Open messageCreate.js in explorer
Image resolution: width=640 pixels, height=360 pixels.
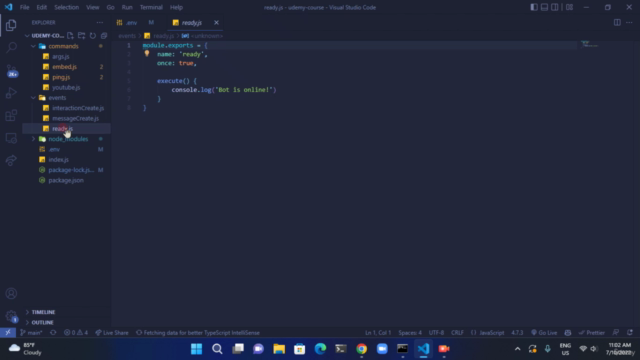(75, 118)
